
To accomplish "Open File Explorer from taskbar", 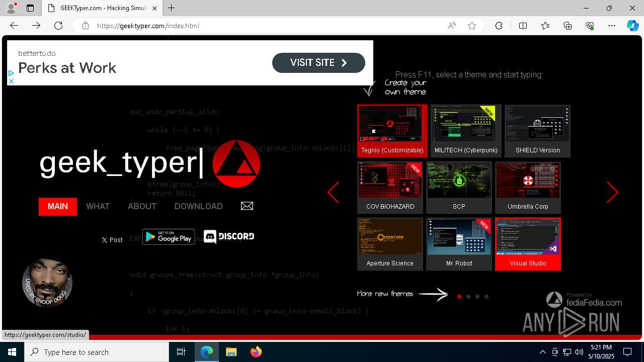I will coord(231,352).
